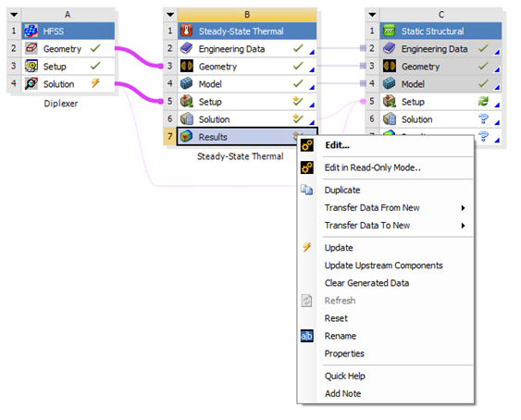
Task: Click blue corner triangle on block B Model
Action: pyautogui.click(x=312, y=87)
